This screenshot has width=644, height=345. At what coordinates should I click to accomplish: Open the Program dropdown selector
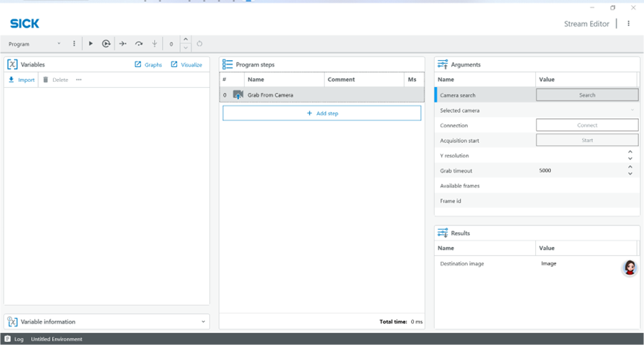pos(35,44)
